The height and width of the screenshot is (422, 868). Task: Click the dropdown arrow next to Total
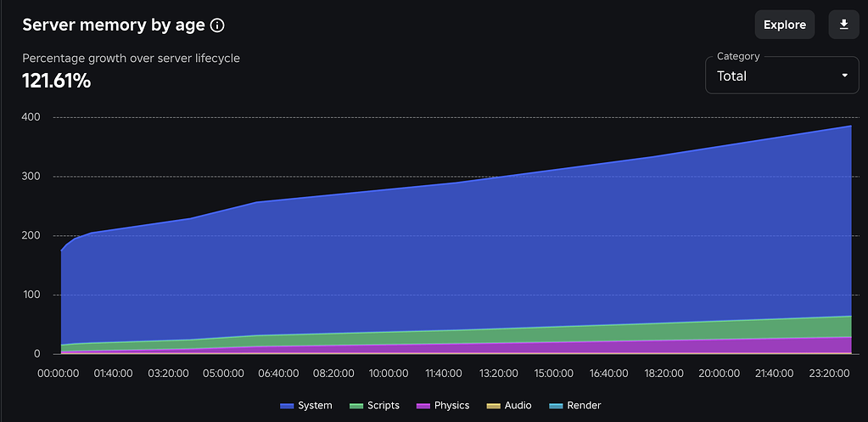pyautogui.click(x=844, y=76)
